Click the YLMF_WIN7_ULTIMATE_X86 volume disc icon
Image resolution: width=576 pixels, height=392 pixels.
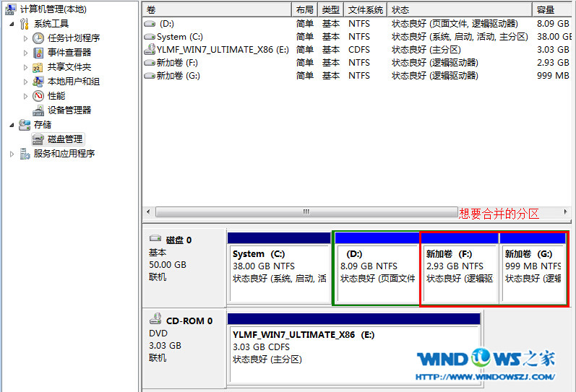(150, 50)
